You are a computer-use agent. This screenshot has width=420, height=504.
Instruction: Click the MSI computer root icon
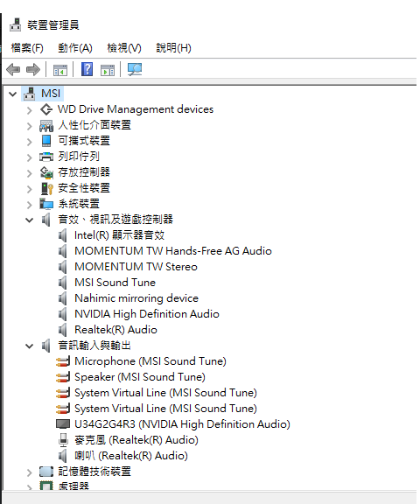tap(29, 94)
